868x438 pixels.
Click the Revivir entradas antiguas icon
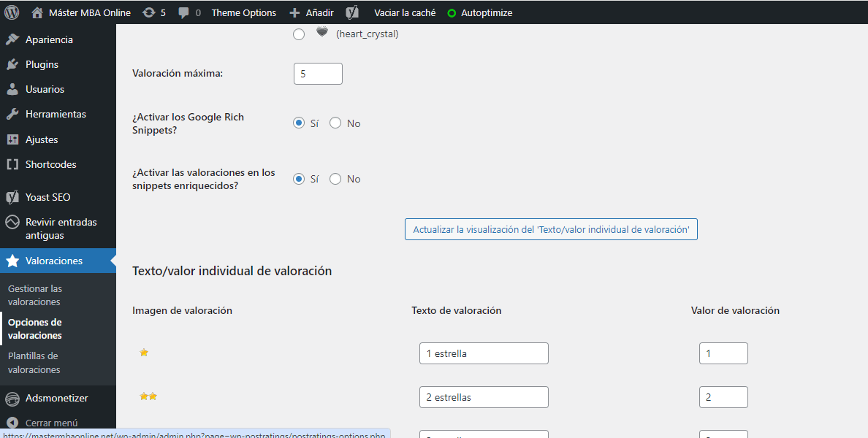(12, 223)
